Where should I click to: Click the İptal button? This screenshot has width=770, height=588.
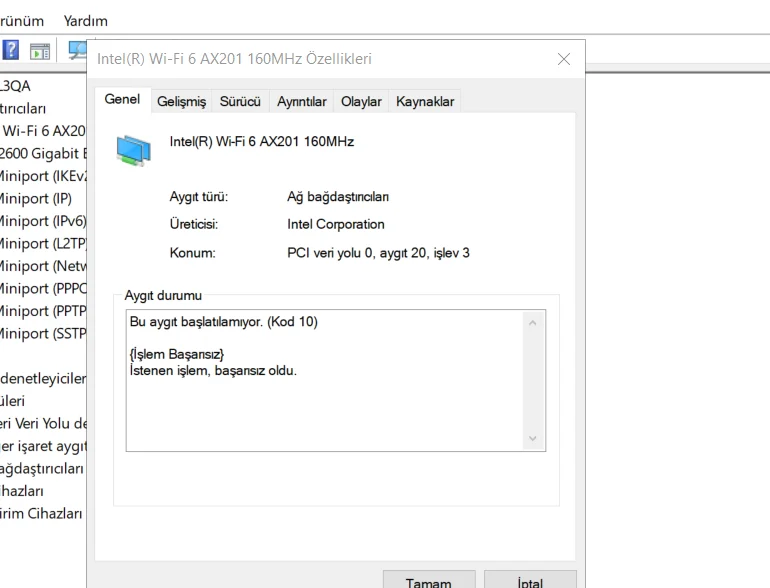[x=530, y=581]
